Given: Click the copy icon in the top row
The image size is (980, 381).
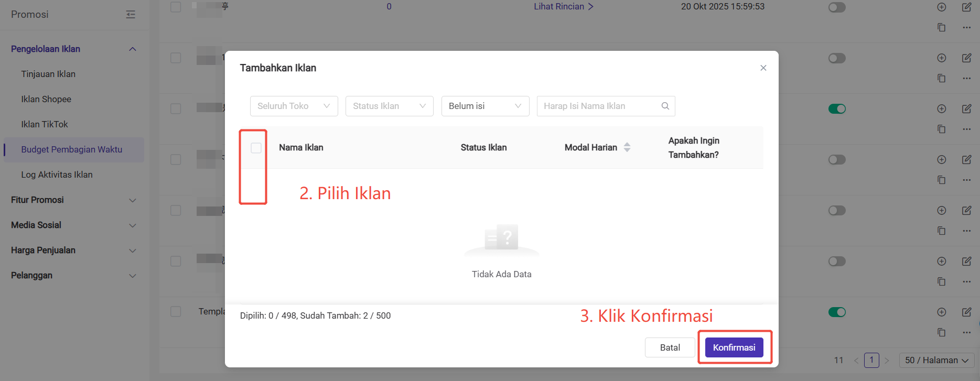Looking at the screenshot, I should [x=942, y=27].
